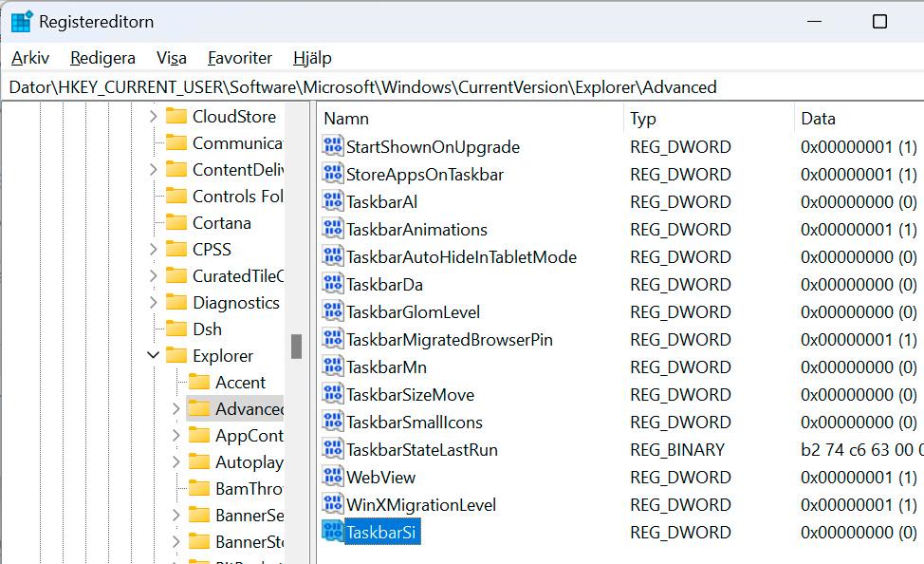Screen dimensions: 924x564
Task: Expand the Diagnostics key
Action: point(154,302)
